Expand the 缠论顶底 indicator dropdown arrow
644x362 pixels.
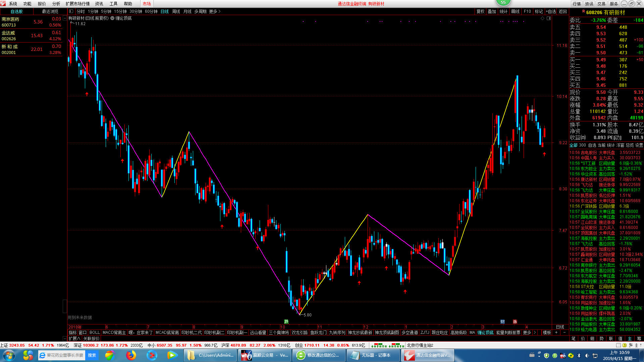pos(112,18)
